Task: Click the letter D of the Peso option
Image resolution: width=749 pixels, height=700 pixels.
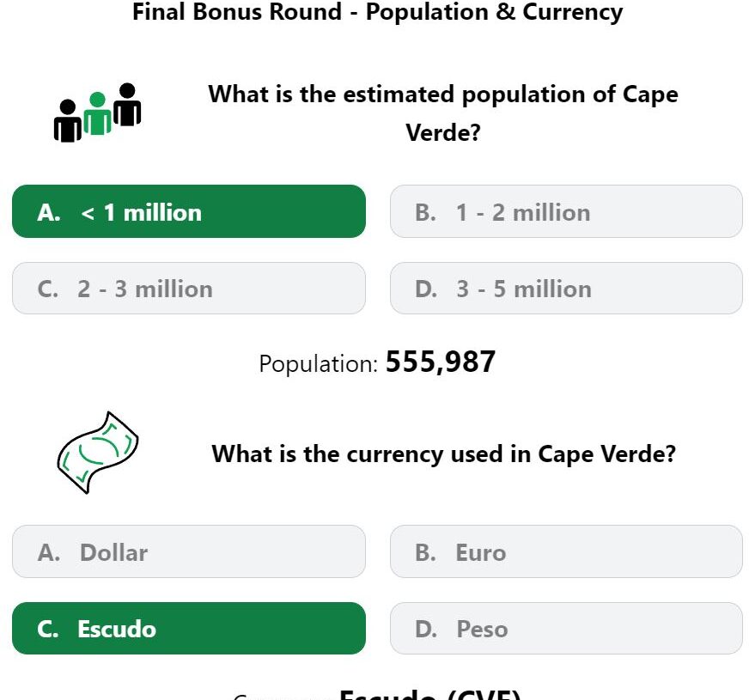Action: coord(426,630)
